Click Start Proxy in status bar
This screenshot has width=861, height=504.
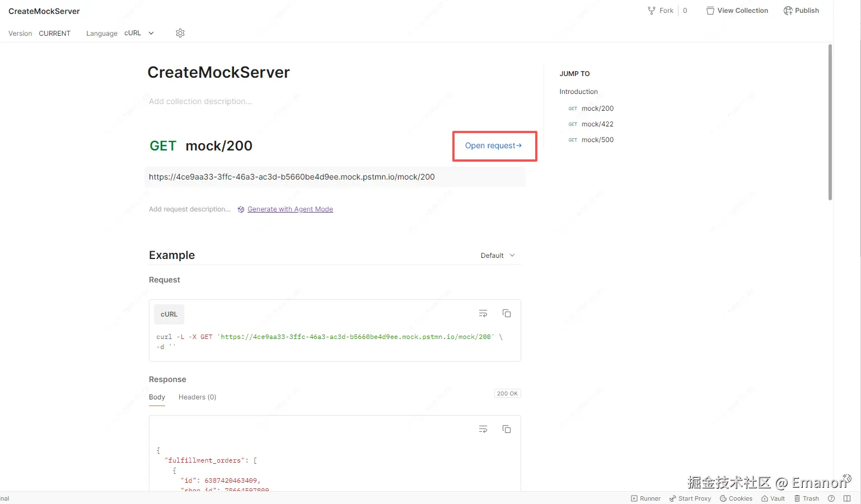click(x=690, y=498)
